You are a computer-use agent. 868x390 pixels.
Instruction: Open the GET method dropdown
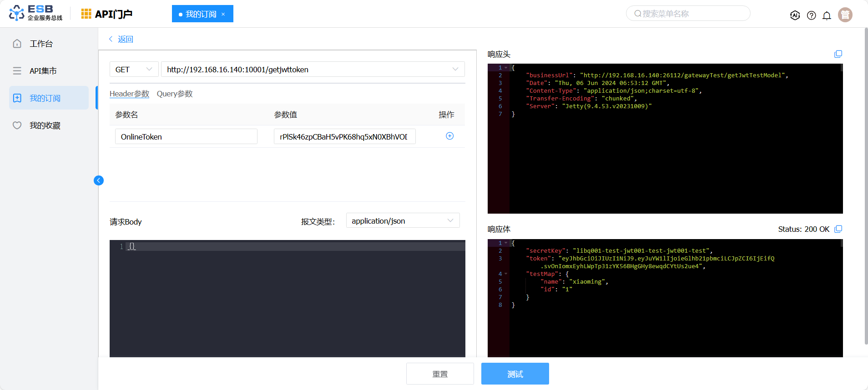pos(134,70)
